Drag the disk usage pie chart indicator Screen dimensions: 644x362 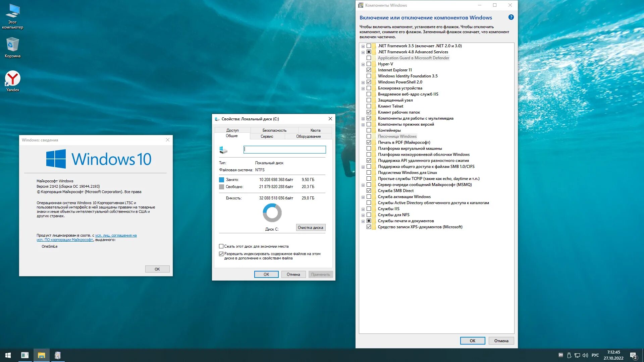(x=272, y=213)
